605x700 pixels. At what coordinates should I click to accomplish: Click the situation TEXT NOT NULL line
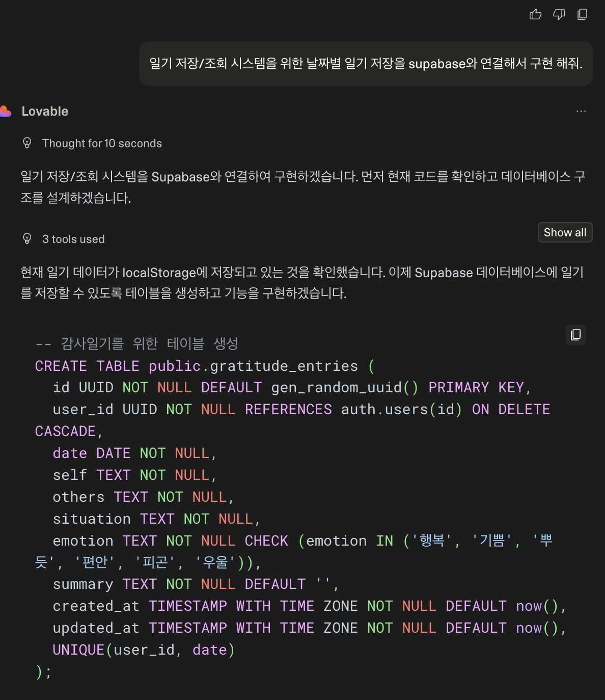(157, 519)
